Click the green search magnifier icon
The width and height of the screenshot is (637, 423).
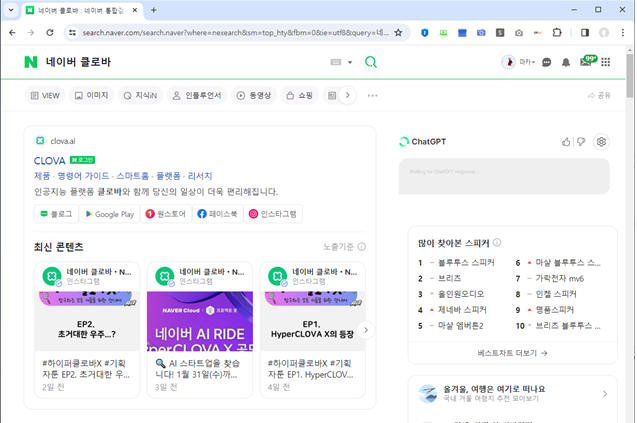pyautogui.click(x=370, y=62)
